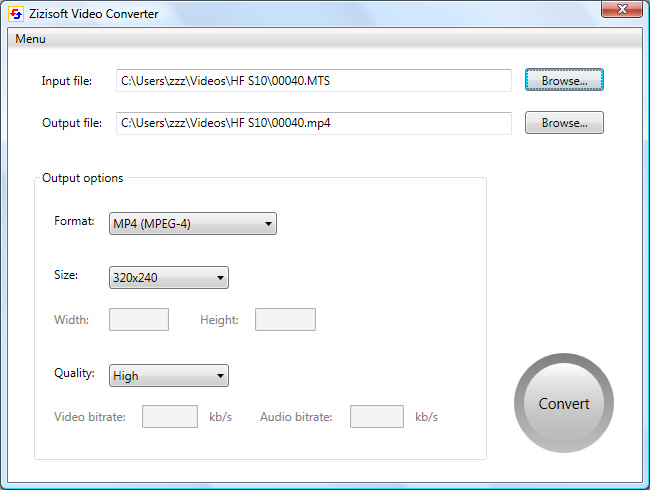Click the "Quality:" label
The height and width of the screenshot is (490, 650).
click(74, 373)
